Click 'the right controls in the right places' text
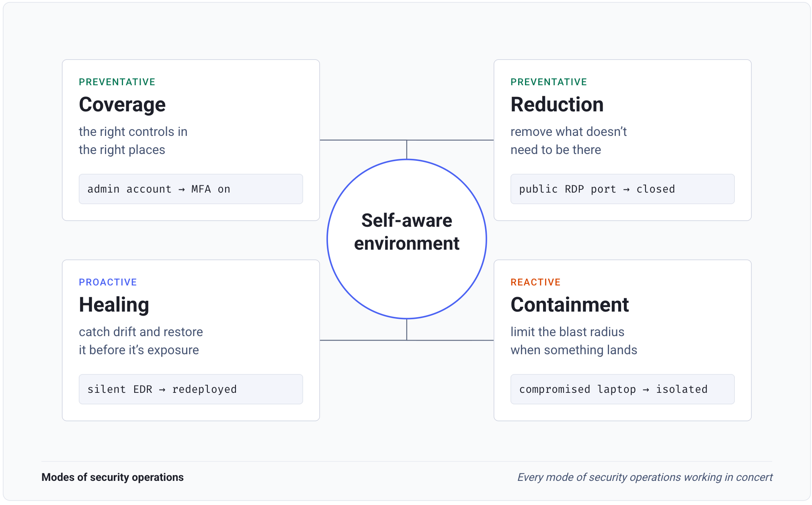This screenshot has height=505, width=812. [133, 141]
